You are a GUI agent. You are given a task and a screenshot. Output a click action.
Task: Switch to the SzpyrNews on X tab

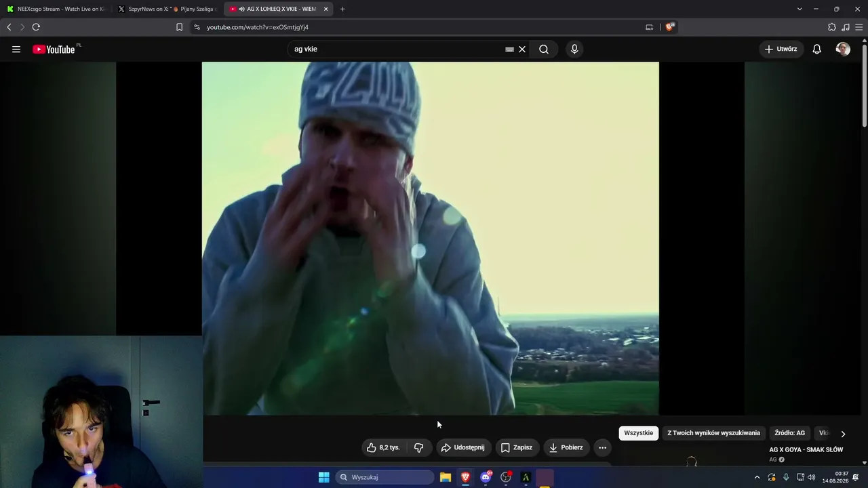[166, 9]
